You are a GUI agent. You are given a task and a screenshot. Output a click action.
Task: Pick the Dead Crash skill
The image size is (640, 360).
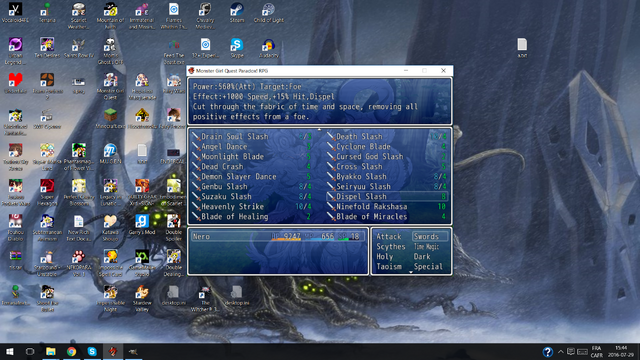coord(252,167)
